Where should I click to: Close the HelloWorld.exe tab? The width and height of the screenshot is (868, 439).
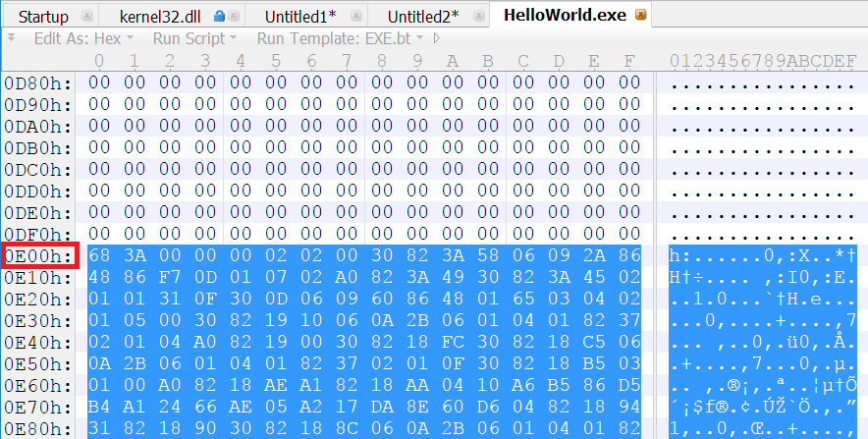640,15
